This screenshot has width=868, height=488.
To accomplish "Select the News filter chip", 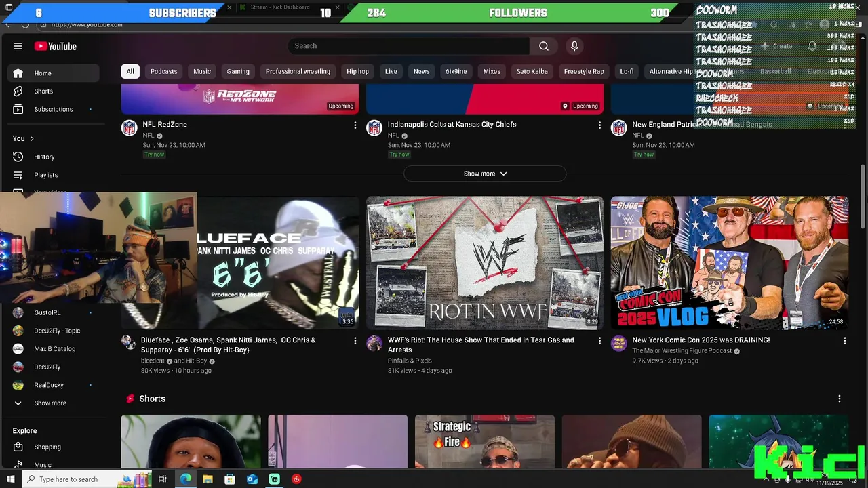I will pyautogui.click(x=422, y=71).
